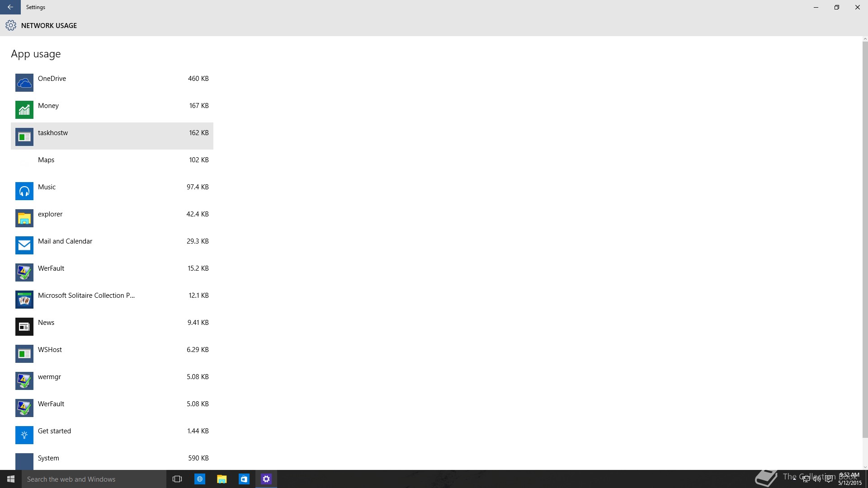Click the 162 KB usage value
This screenshot has width=868, height=488.
click(x=199, y=133)
